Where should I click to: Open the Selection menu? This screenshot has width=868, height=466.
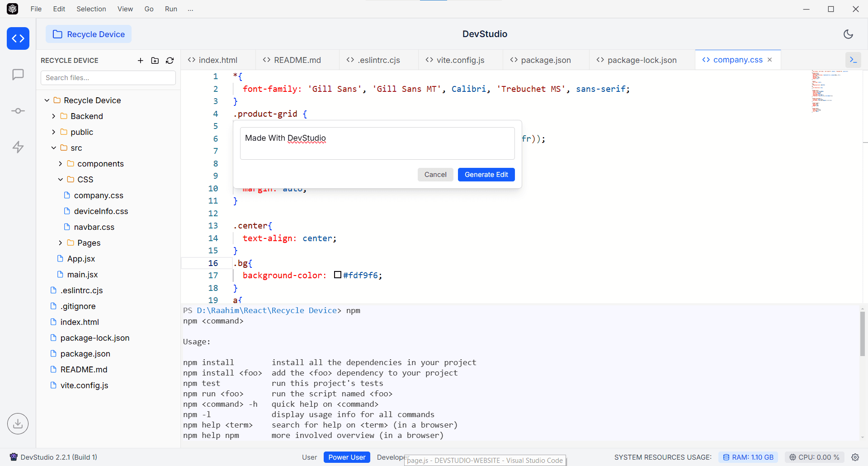[x=91, y=9]
